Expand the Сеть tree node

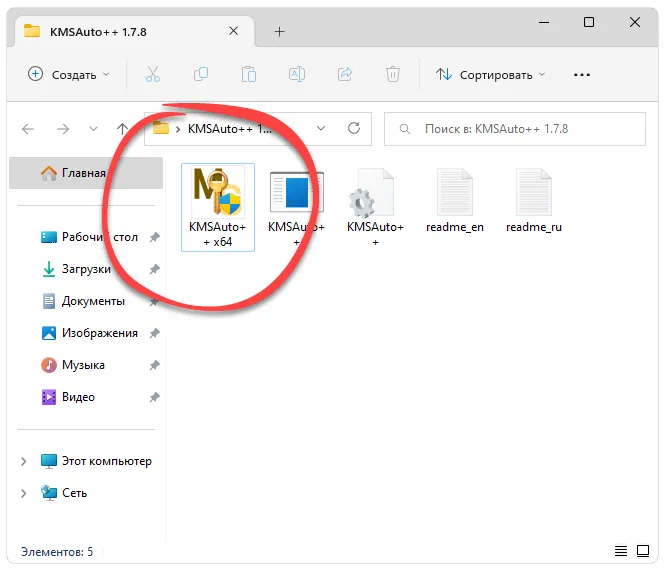tap(24, 493)
